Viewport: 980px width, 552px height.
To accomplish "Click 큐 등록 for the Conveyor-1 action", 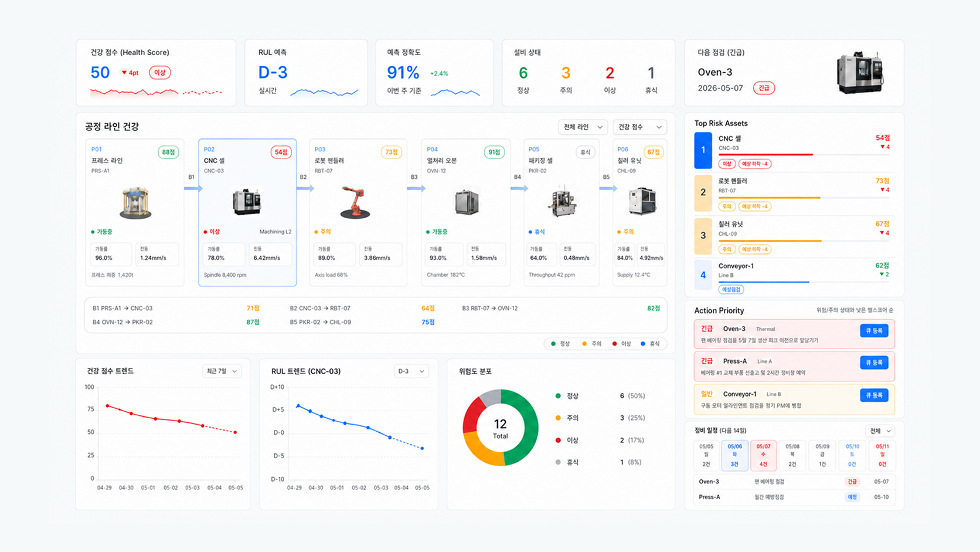I will [874, 395].
